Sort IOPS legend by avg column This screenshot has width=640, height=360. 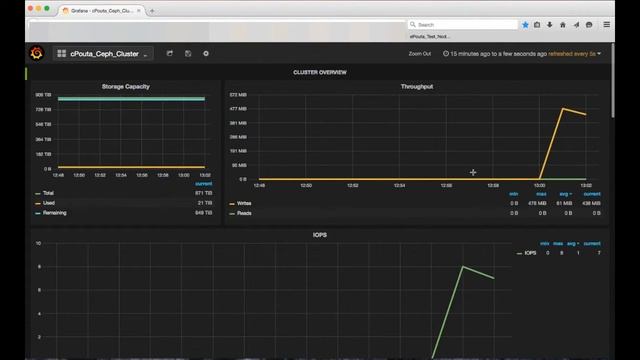573,244
